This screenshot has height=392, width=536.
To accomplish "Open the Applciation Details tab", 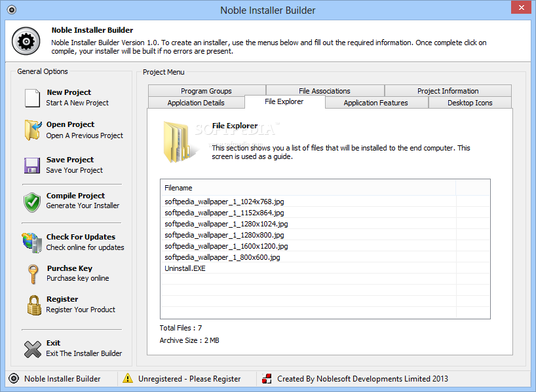I will click(196, 103).
